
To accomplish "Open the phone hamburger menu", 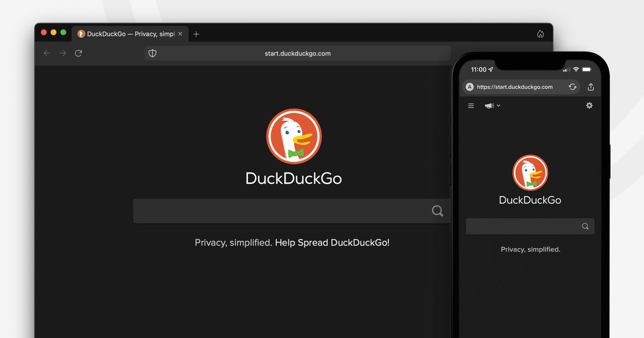I will [471, 106].
